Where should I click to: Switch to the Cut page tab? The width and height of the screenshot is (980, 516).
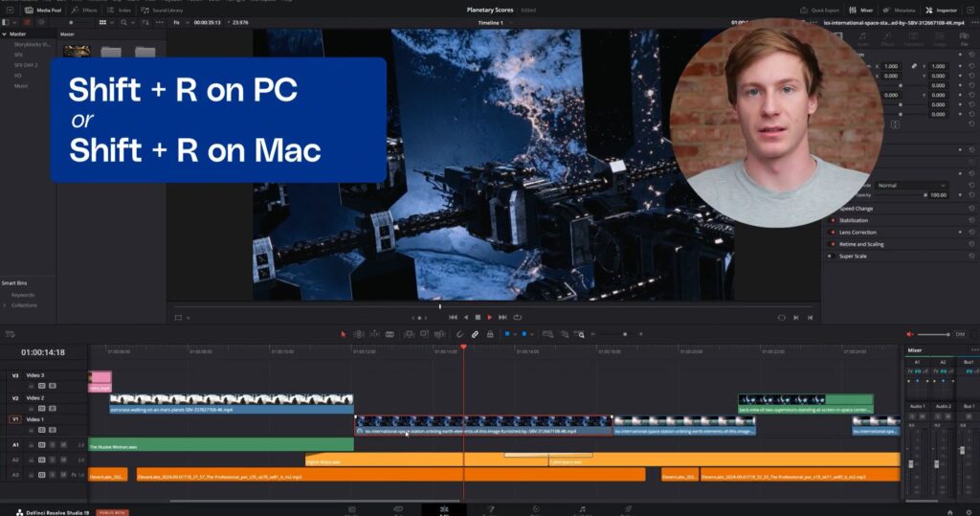click(398, 509)
